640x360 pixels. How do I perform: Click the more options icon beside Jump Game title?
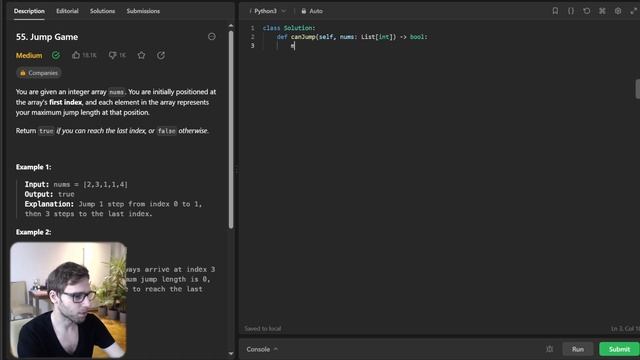pyautogui.click(x=211, y=37)
